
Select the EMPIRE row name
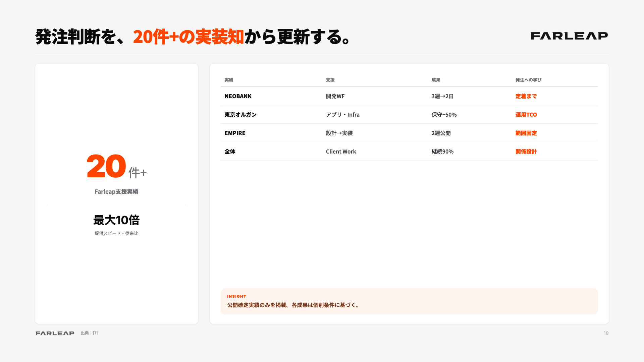(x=235, y=133)
